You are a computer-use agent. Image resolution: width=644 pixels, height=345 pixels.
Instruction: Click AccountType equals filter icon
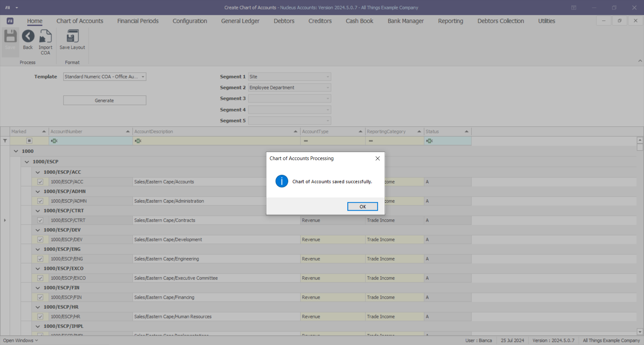tap(306, 141)
